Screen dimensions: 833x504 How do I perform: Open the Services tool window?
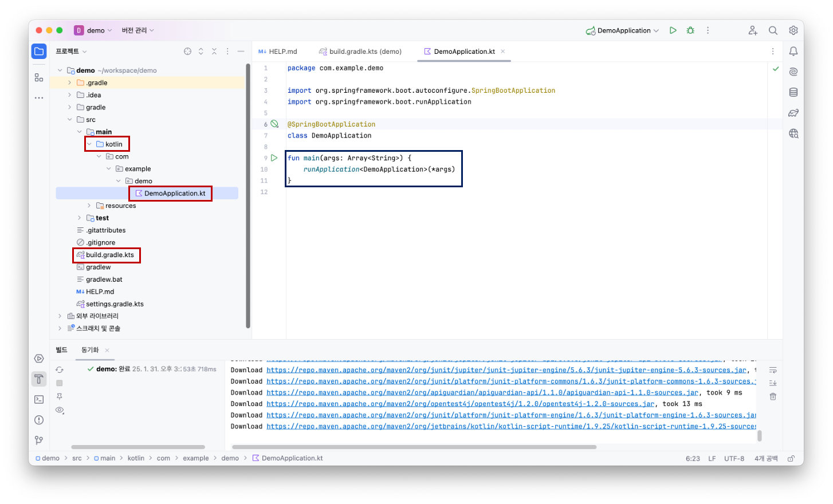tap(39, 359)
